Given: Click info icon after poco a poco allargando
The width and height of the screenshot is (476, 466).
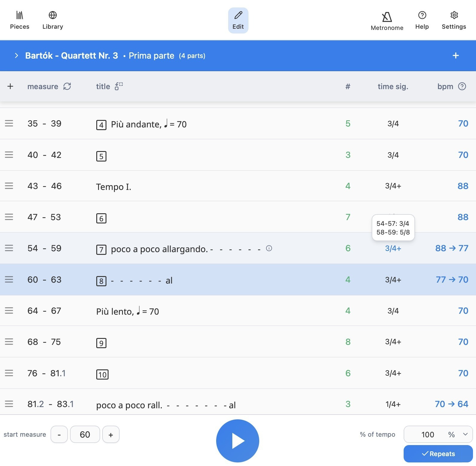Looking at the screenshot, I should pyautogui.click(x=269, y=248).
